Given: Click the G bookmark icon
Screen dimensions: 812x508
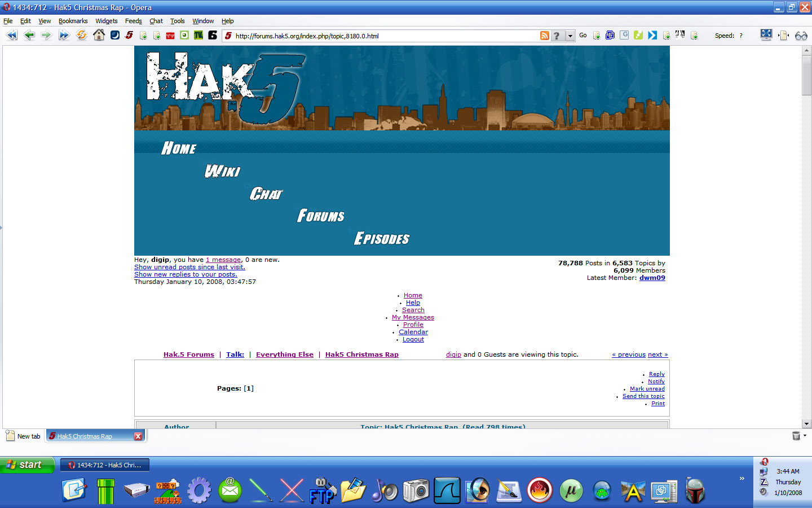Looking at the screenshot, I should click(624, 35).
